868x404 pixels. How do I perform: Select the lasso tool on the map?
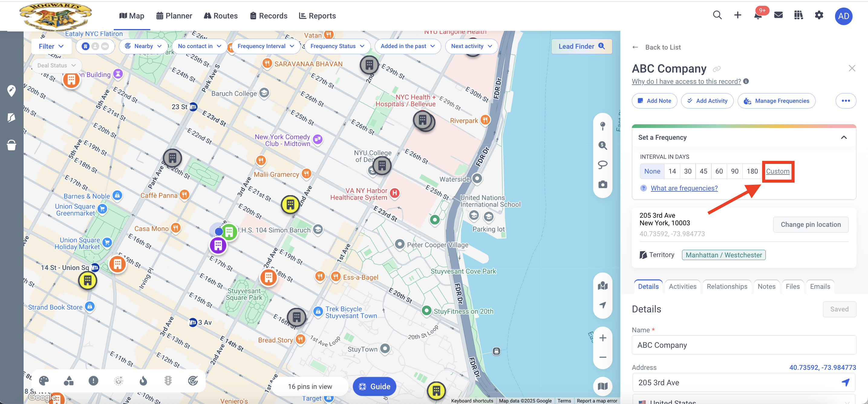coord(602,165)
